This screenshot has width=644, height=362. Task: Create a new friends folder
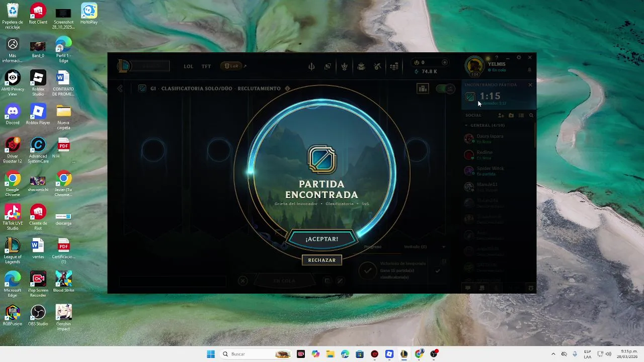[x=511, y=115]
